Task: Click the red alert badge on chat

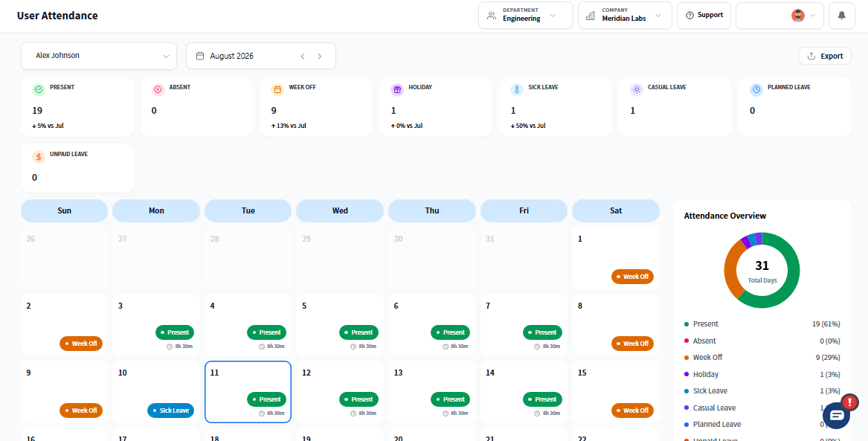Action: pyautogui.click(x=849, y=402)
